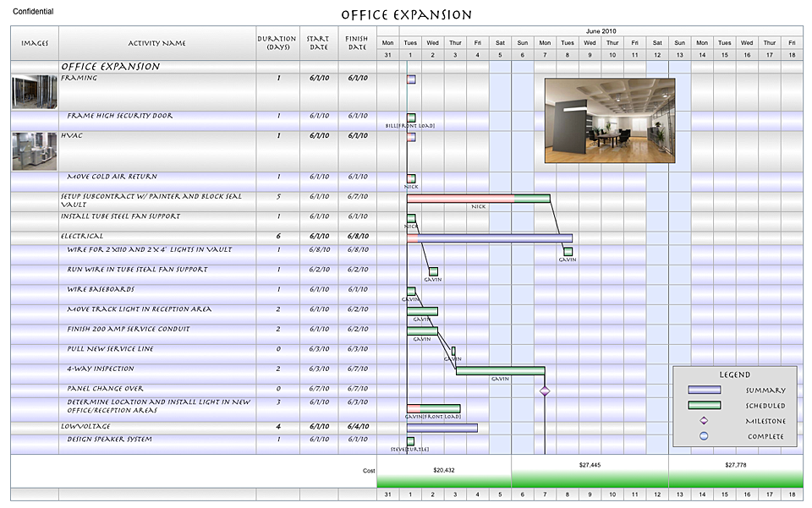Screen dimensions: 812x508
Task: Select the Design Speaker System activity row
Action: pos(108,440)
